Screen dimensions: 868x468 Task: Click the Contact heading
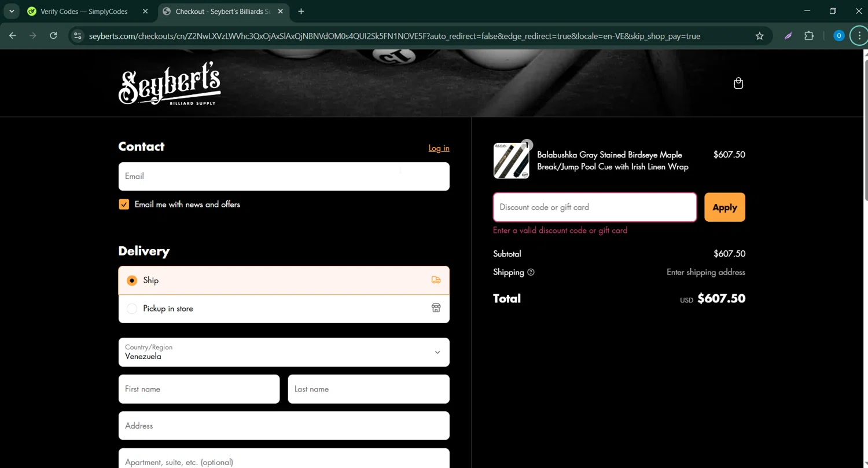[x=141, y=147]
